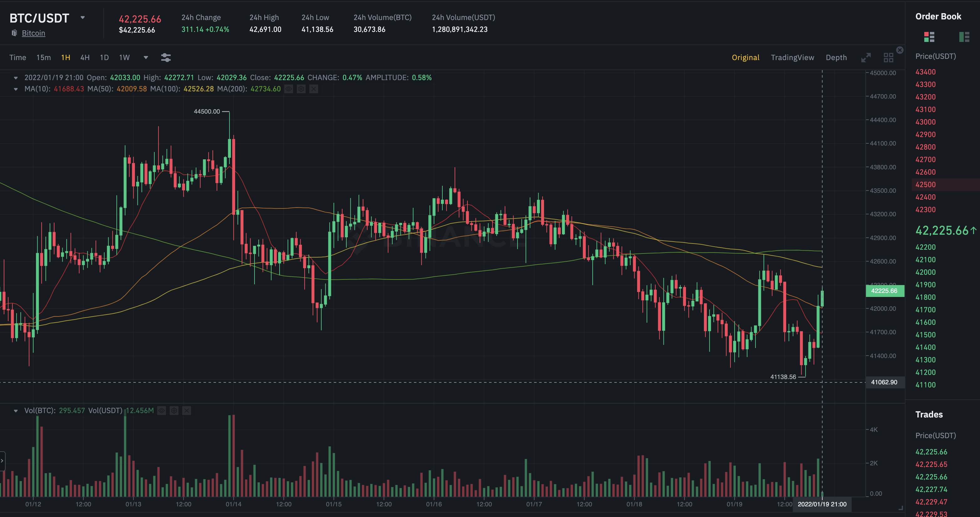
Task: Open MA indicator gear settings
Action: [301, 89]
